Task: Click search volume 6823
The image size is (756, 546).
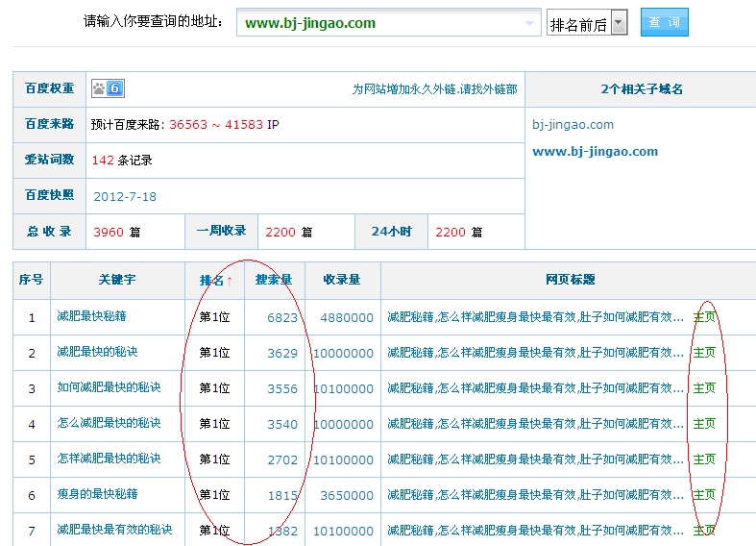Action: (x=282, y=317)
